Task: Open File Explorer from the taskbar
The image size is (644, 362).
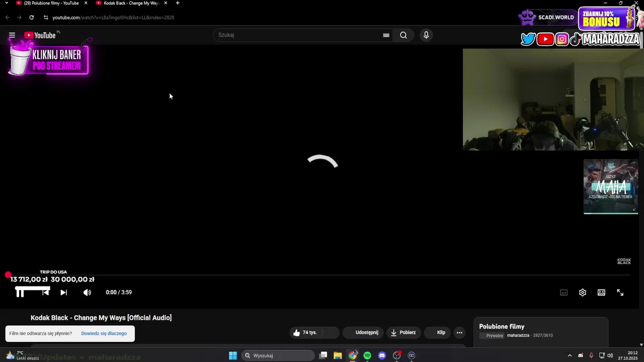Action: coord(338,355)
